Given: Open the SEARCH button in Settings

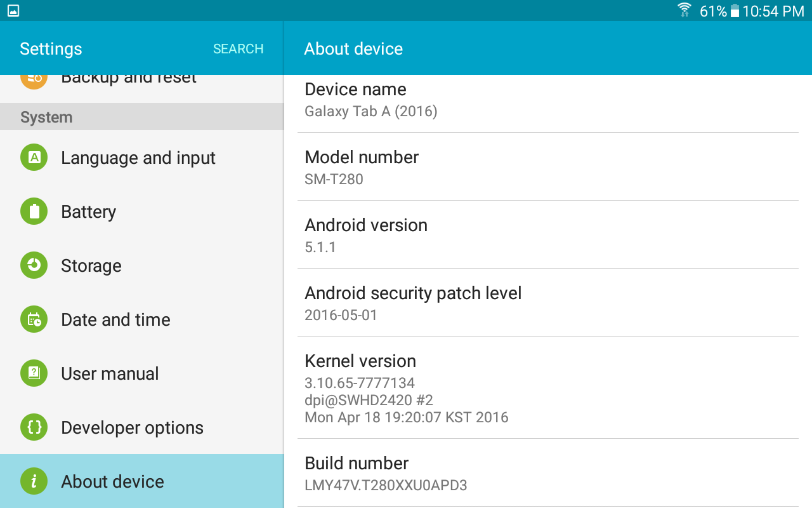Looking at the screenshot, I should point(238,49).
